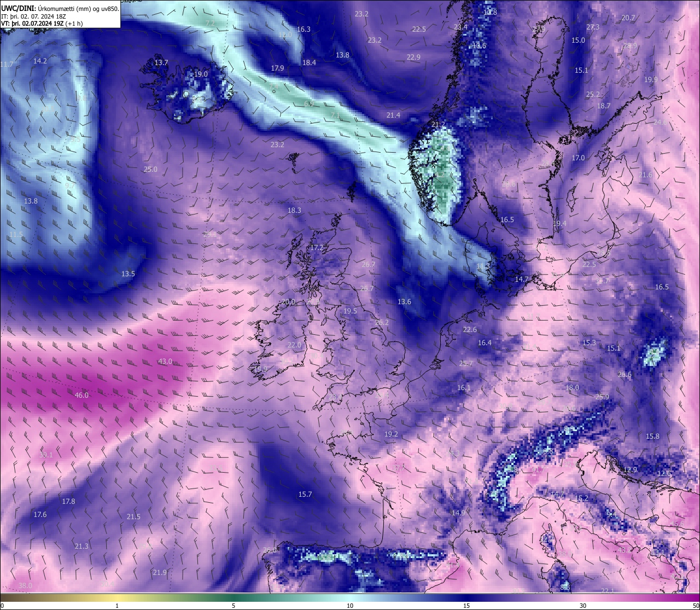Image resolution: width=700 pixels, height=610 pixels.
Task: Click the 21.5 value in the lower left
Action: [133, 517]
